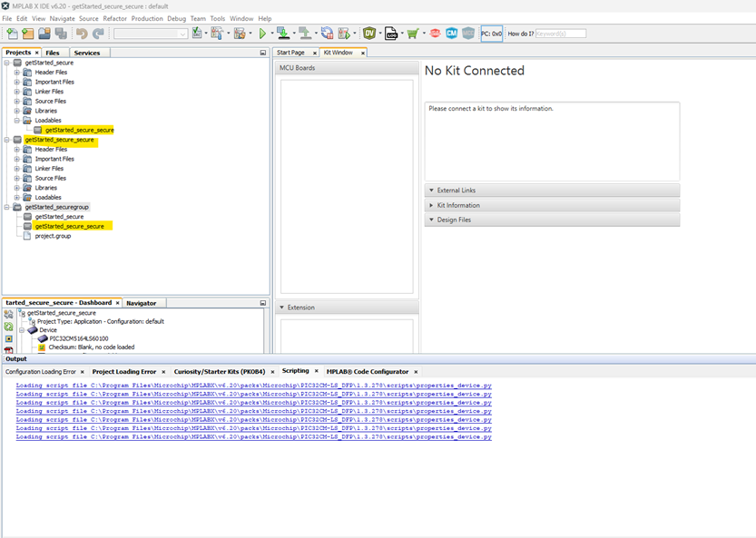Expand Header Files under getStarted_secure
This screenshot has width=756, height=538.
pyautogui.click(x=16, y=73)
